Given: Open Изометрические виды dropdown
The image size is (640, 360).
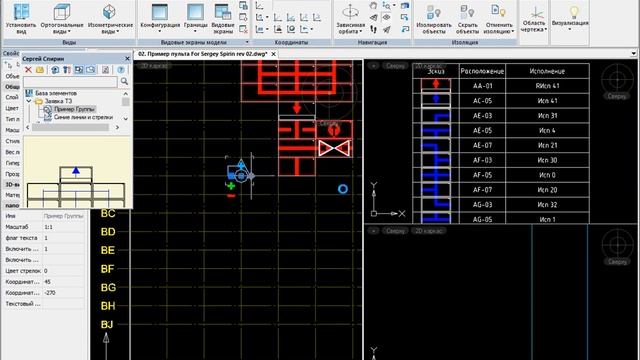Looking at the screenshot, I should (x=111, y=28).
